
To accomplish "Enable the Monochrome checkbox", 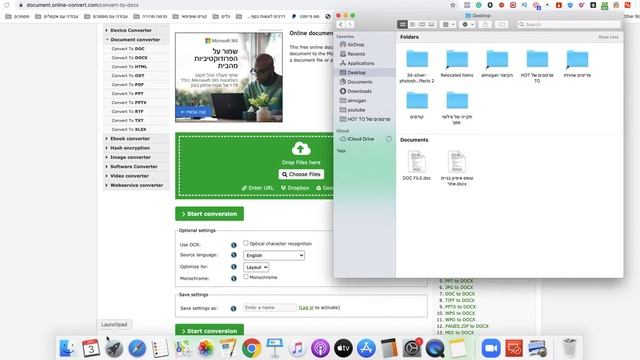I will point(246,276).
